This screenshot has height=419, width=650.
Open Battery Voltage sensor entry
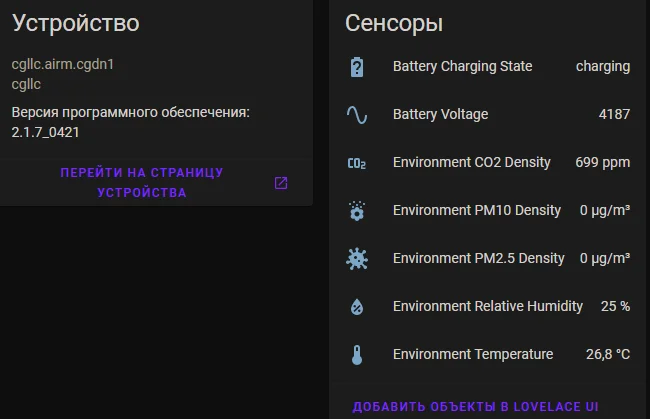coord(440,115)
